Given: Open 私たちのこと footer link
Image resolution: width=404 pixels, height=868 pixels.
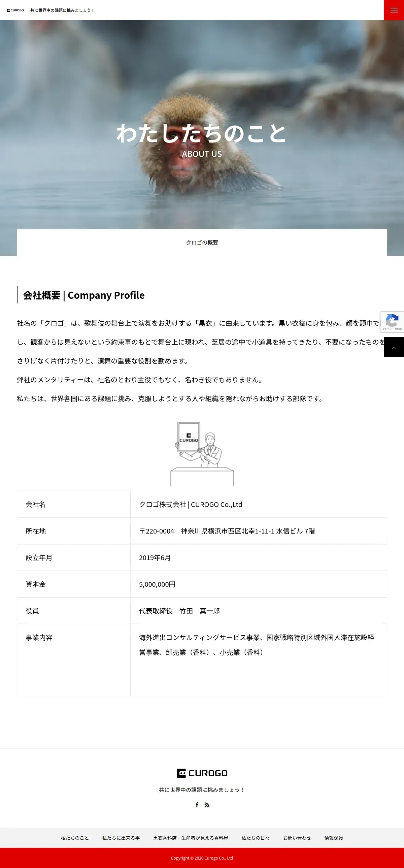Looking at the screenshot, I should (75, 838).
